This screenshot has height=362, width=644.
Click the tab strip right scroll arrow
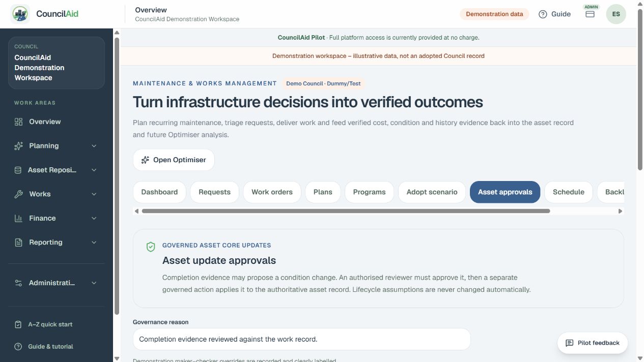click(x=620, y=211)
